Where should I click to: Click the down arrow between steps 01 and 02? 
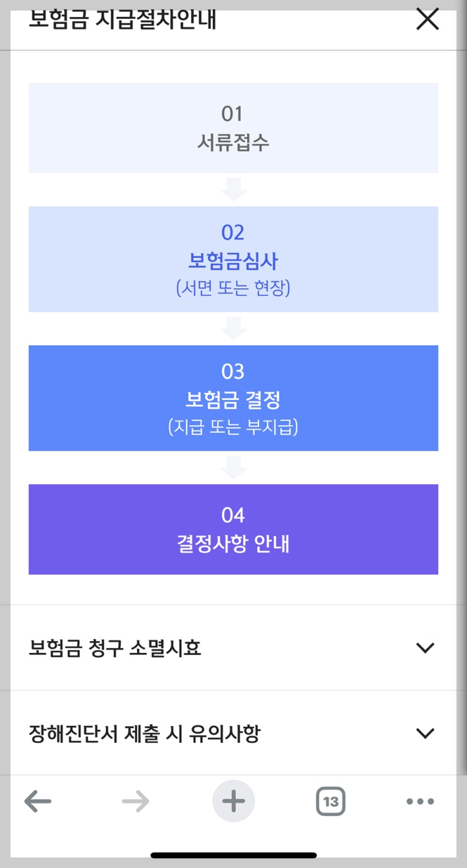pos(233,188)
